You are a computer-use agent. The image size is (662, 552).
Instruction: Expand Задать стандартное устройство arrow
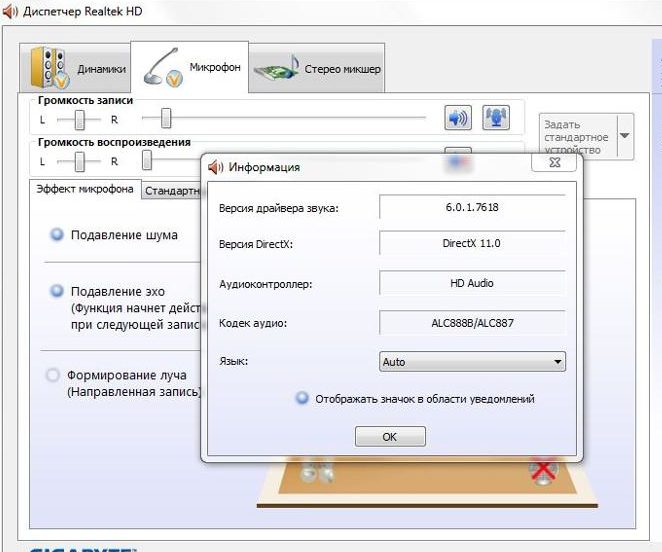point(624,136)
